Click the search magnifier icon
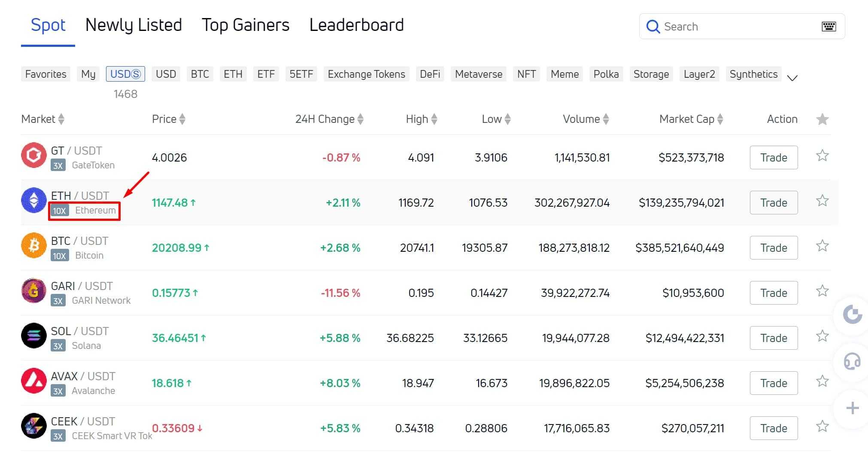Image resolution: width=868 pixels, height=452 pixels. tap(653, 27)
